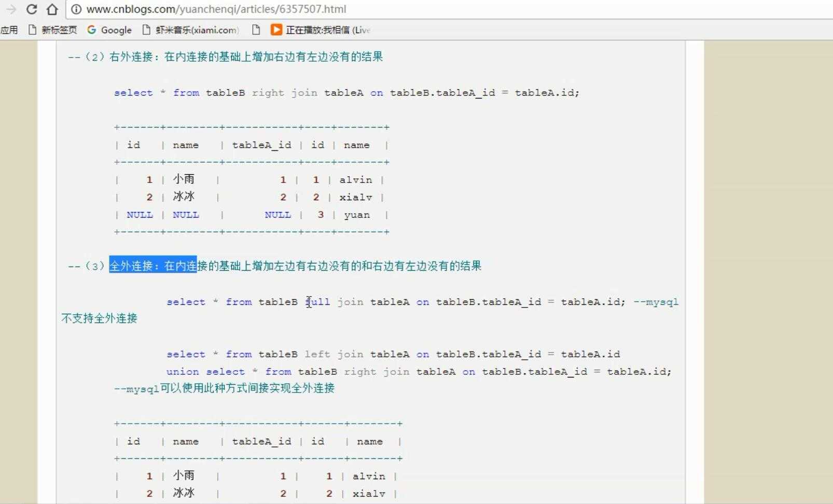Open the 正在播放:我相信 bookmark

tap(321, 30)
